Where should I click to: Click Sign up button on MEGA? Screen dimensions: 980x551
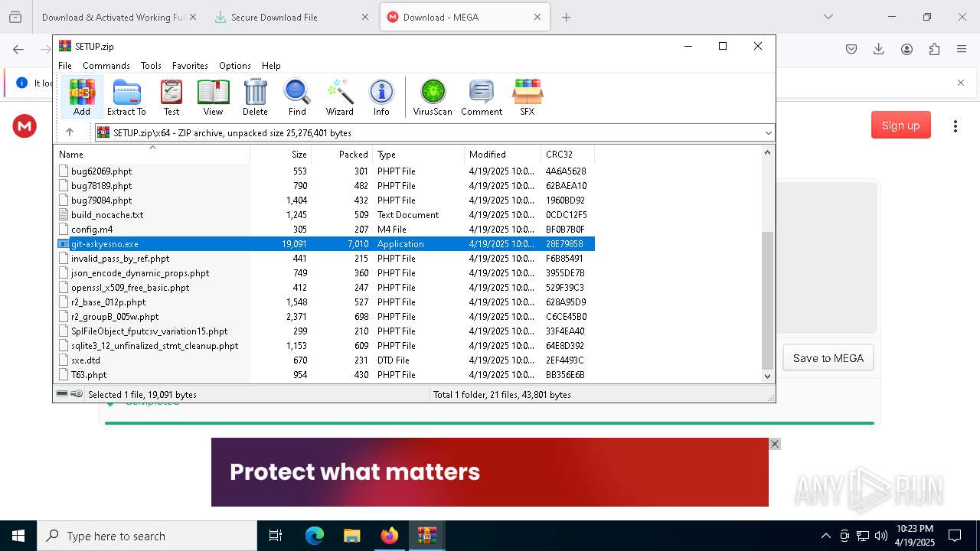pos(900,126)
